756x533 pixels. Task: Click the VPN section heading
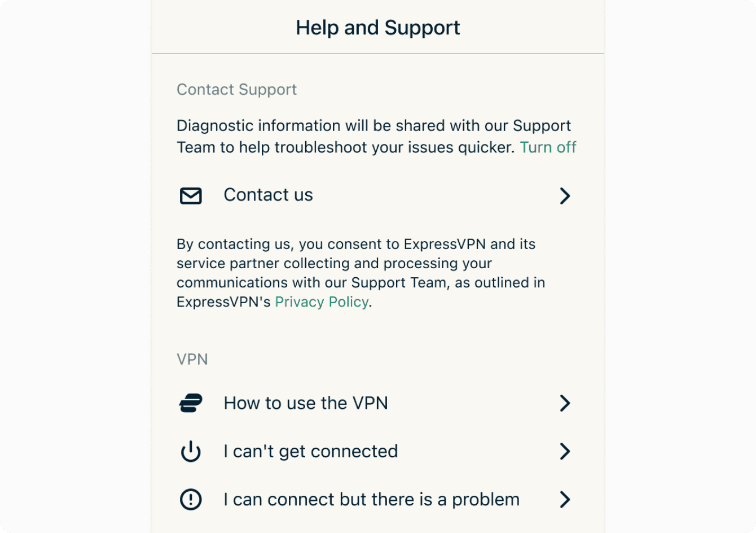192,359
